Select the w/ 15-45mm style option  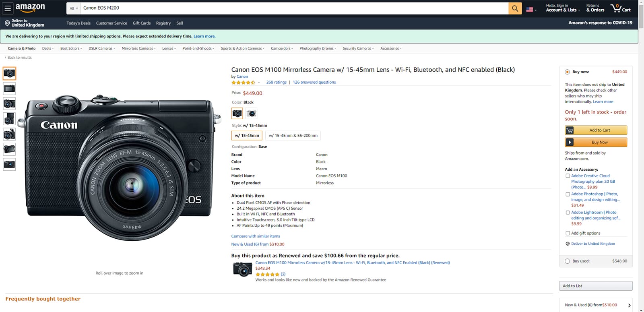coord(247,136)
